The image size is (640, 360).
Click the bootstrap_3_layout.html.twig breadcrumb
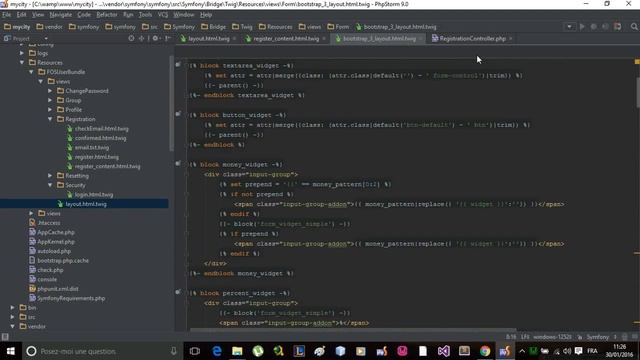(x=396, y=27)
